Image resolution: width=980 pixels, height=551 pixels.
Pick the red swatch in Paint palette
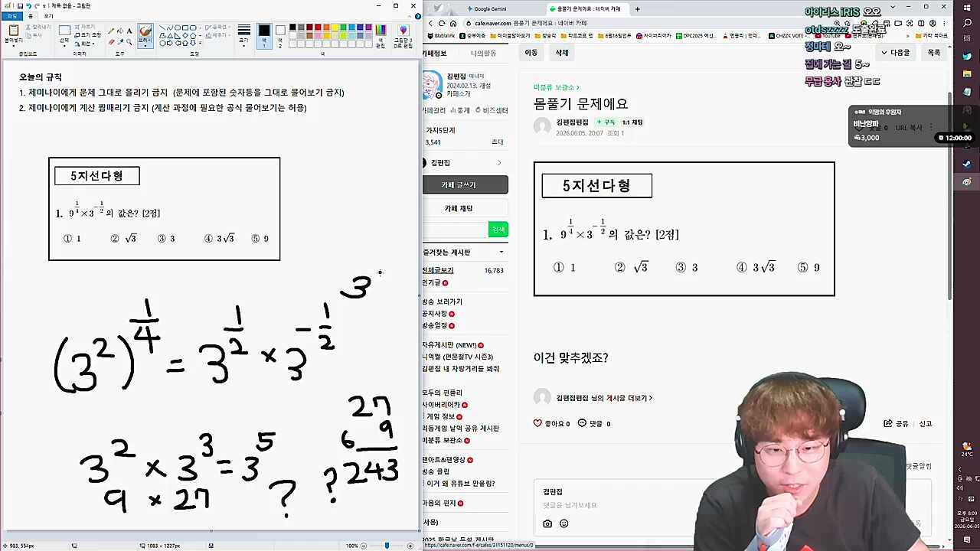318,28
